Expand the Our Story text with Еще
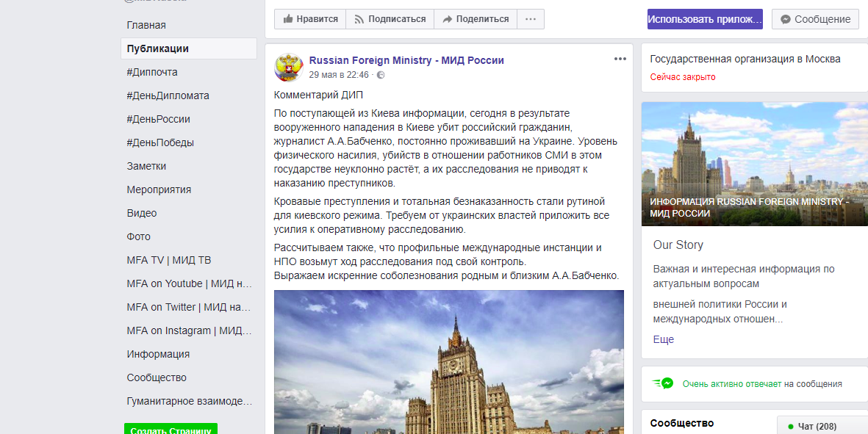The image size is (868, 434). click(x=663, y=339)
